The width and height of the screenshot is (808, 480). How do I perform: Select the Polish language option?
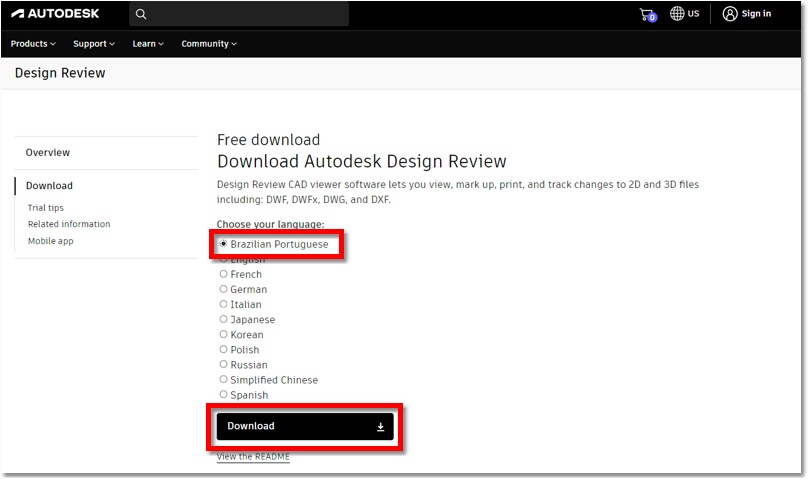(x=240, y=350)
